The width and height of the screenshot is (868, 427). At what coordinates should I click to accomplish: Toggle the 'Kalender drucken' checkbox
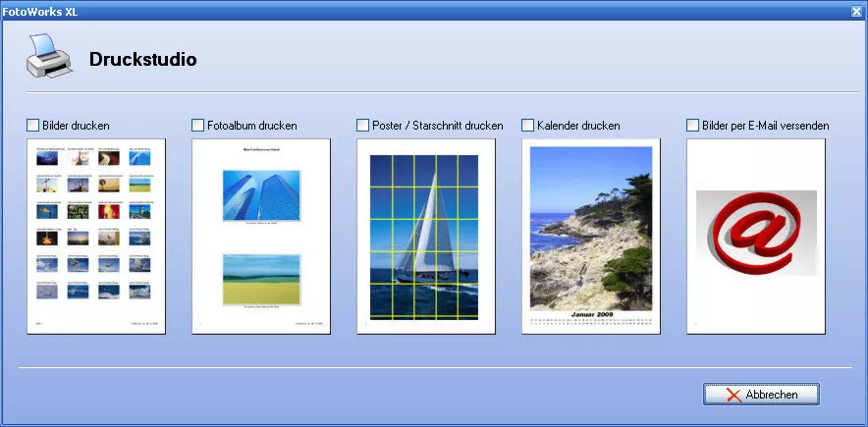pyautogui.click(x=528, y=126)
